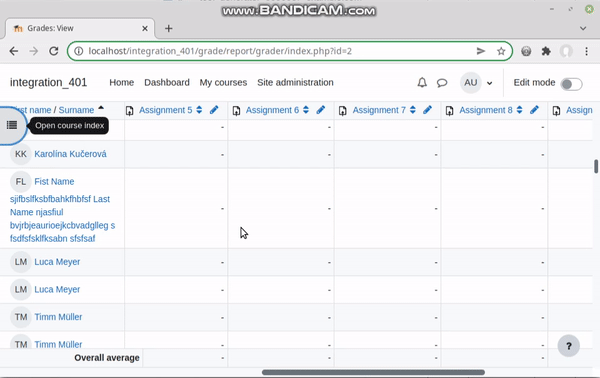
Task: Open Karolína Kučerová's profile link
Action: point(70,154)
